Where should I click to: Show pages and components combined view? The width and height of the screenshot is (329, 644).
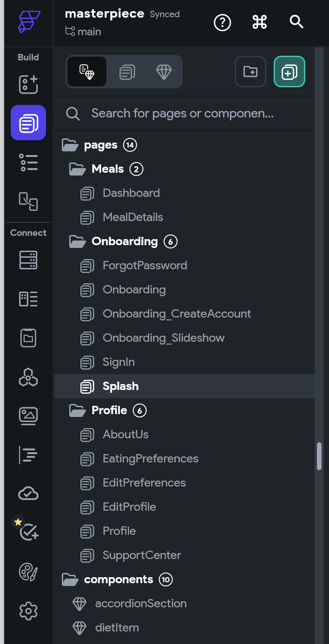(x=87, y=72)
